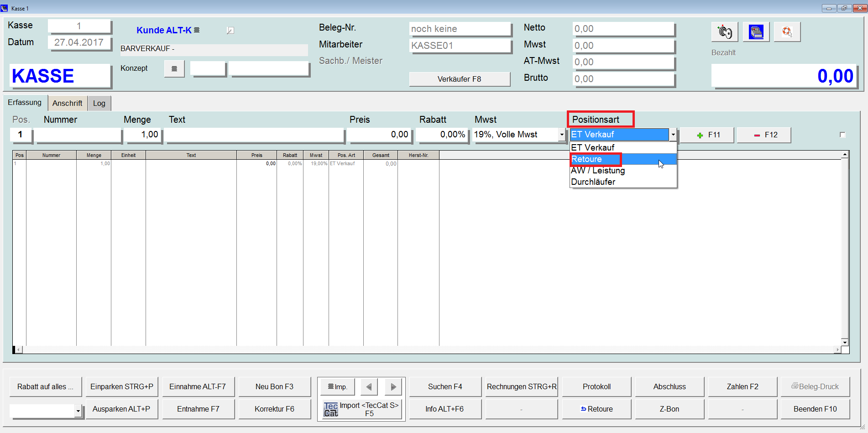
Task: Select AW / Leistung option
Action: pos(623,171)
